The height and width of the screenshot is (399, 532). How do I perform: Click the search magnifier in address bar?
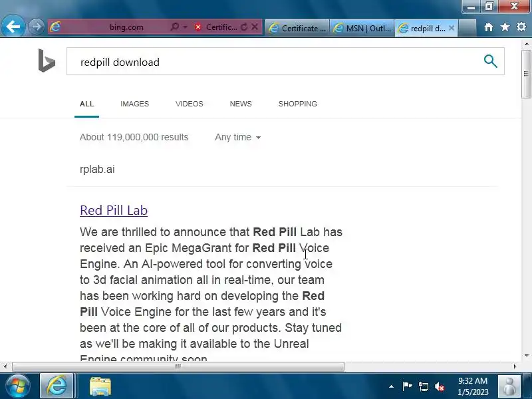(x=175, y=27)
